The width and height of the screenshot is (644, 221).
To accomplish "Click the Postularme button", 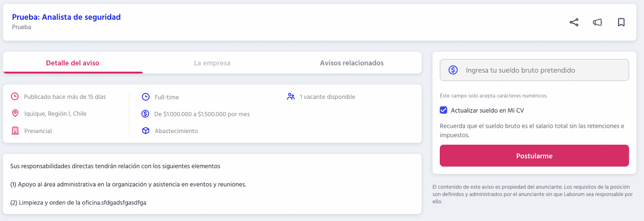I will pos(534,156).
